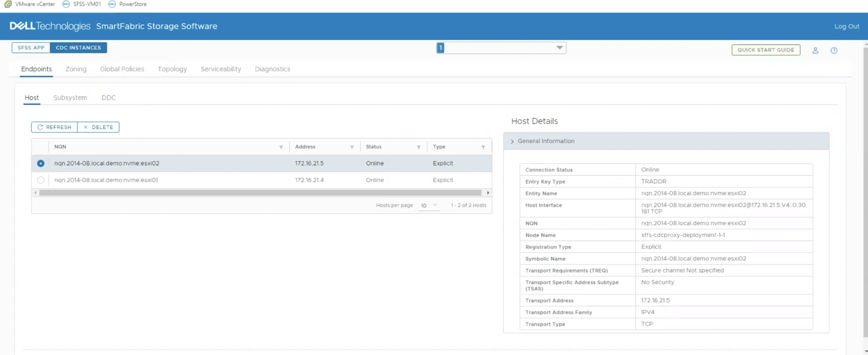Viewport: 868px width, 355px height.
Task: Open the Endpoints tab
Action: click(37, 69)
